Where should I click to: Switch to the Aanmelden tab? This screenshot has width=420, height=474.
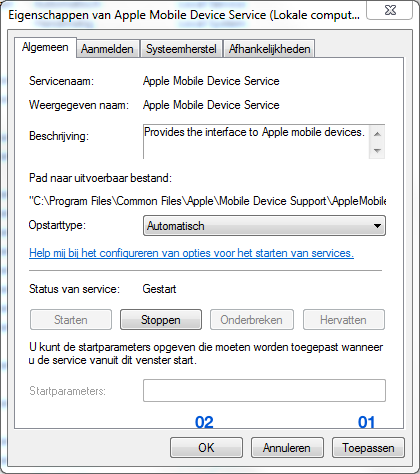click(107, 49)
